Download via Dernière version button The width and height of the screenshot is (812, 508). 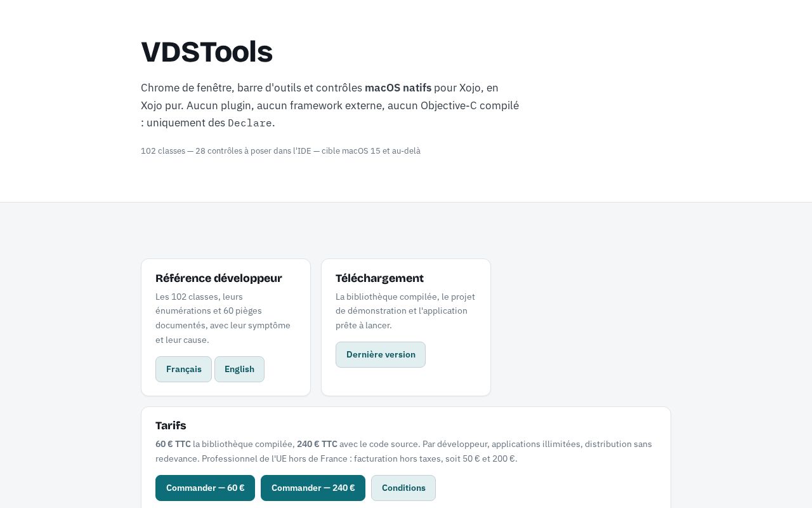(381, 354)
